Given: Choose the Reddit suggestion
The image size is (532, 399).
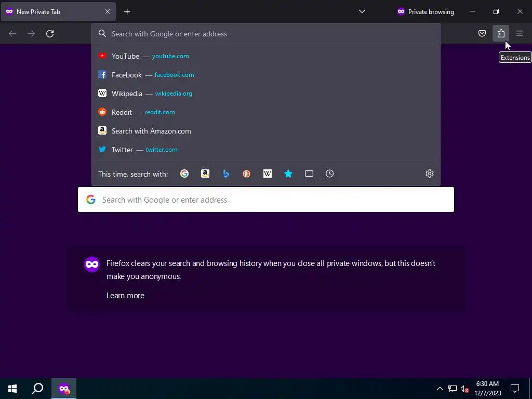Looking at the screenshot, I should (x=266, y=112).
